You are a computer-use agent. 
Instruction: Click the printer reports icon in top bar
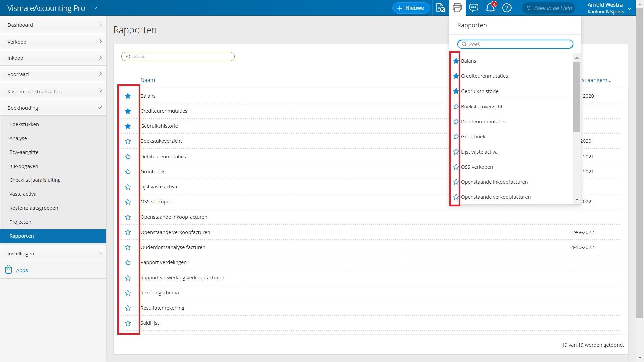click(x=457, y=8)
